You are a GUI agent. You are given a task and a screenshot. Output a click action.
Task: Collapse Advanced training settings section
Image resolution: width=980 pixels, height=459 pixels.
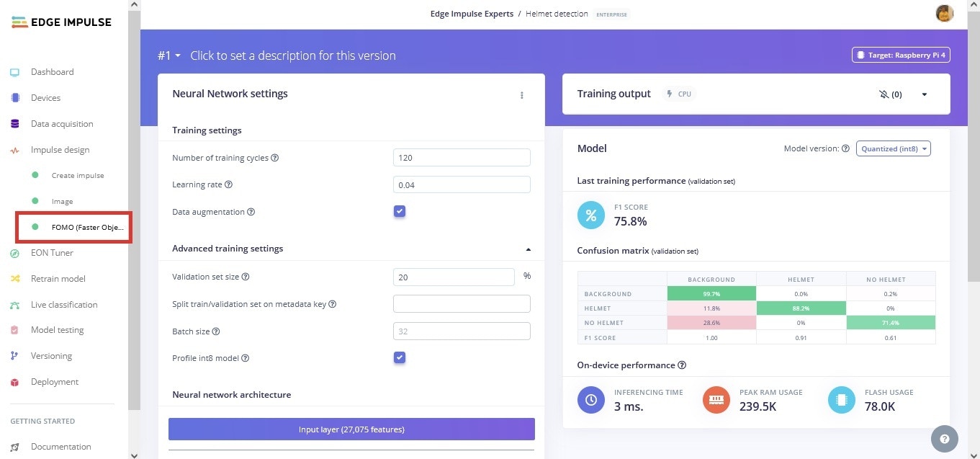528,249
